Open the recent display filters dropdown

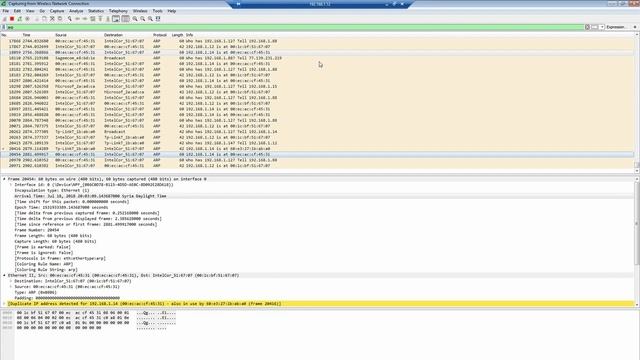(602, 27)
